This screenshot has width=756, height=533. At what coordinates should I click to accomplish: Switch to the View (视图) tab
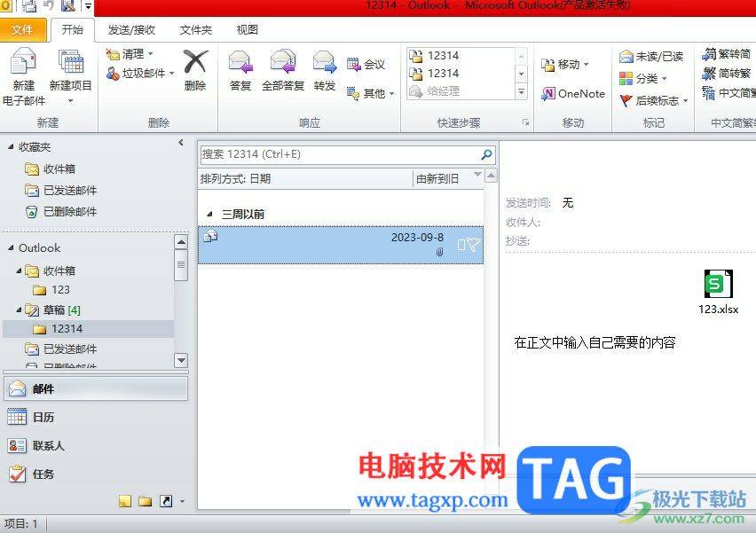pos(247,30)
